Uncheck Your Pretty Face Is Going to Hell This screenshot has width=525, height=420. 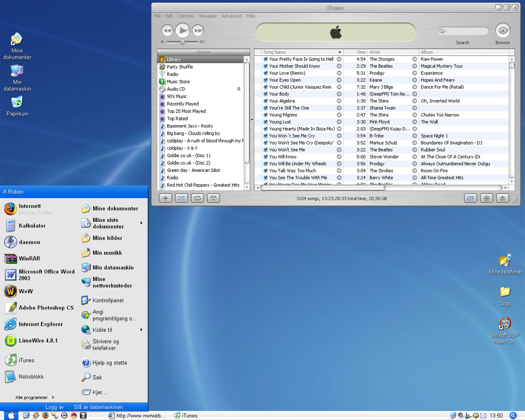[x=266, y=59]
